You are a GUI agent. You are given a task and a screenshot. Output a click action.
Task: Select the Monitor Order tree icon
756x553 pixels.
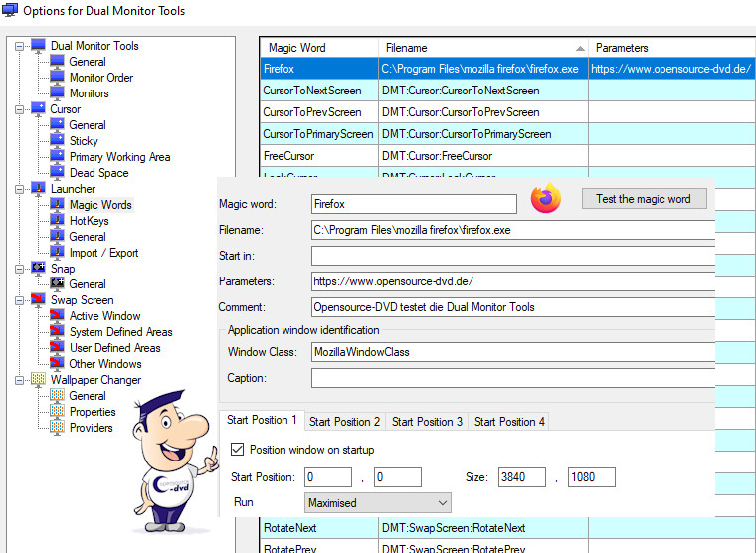pos(57,78)
